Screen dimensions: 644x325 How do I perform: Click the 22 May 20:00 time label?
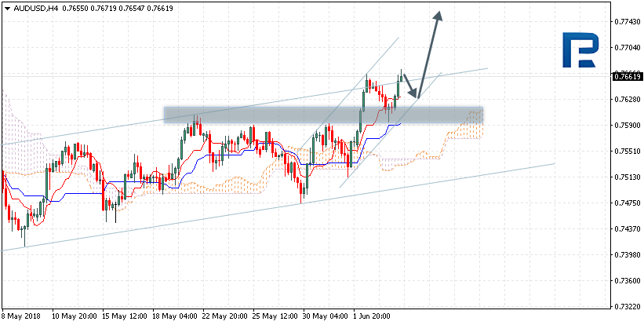(x=225, y=317)
